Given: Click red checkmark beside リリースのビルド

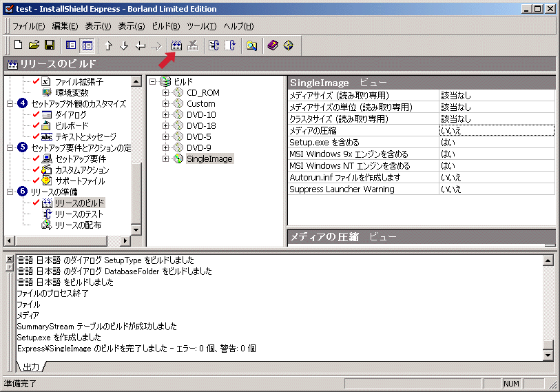Looking at the screenshot, I should (x=36, y=203).
